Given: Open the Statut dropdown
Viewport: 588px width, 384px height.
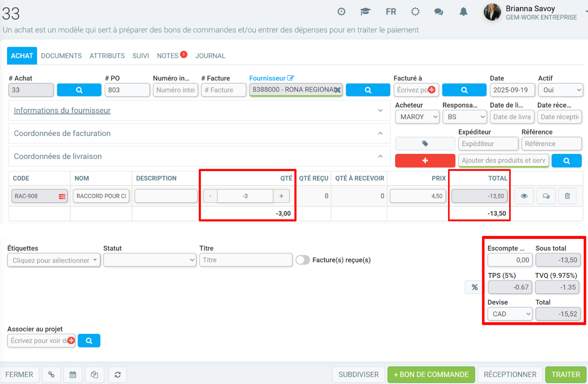Looking at the screenshot, I should pos(150,260).
